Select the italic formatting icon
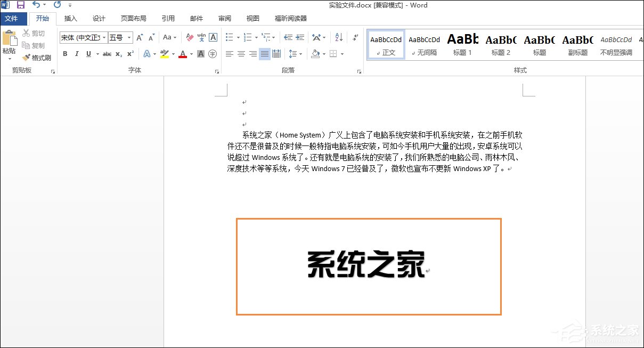This screenshot has height=348, width=644. [x=77, y=53]
